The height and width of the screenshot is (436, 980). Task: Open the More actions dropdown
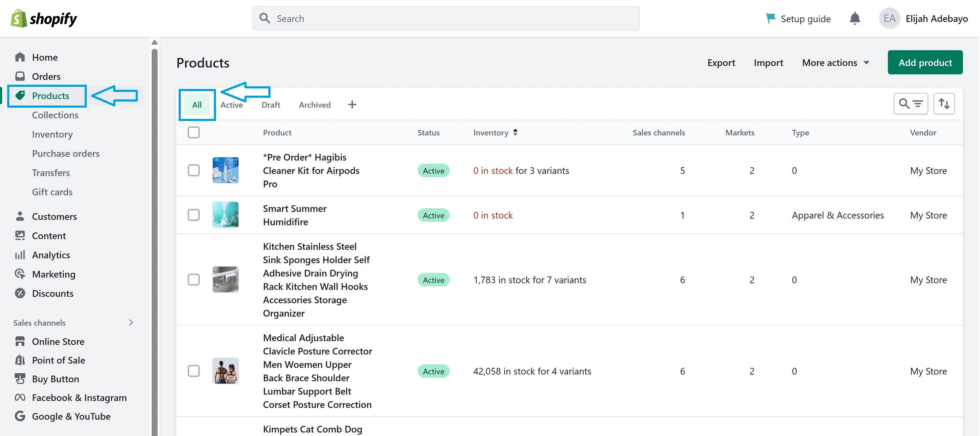tap(835, 62)
